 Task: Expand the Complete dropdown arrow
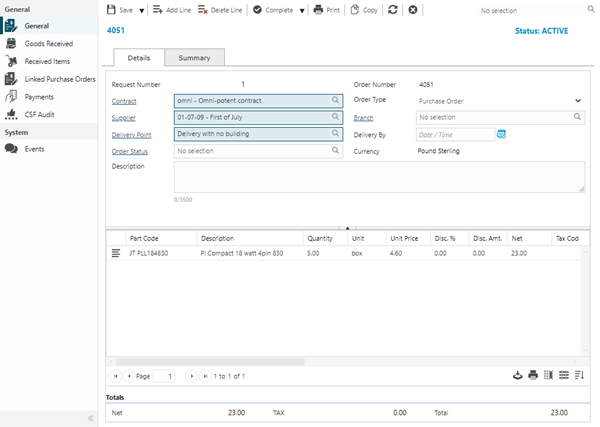[302, 10]
